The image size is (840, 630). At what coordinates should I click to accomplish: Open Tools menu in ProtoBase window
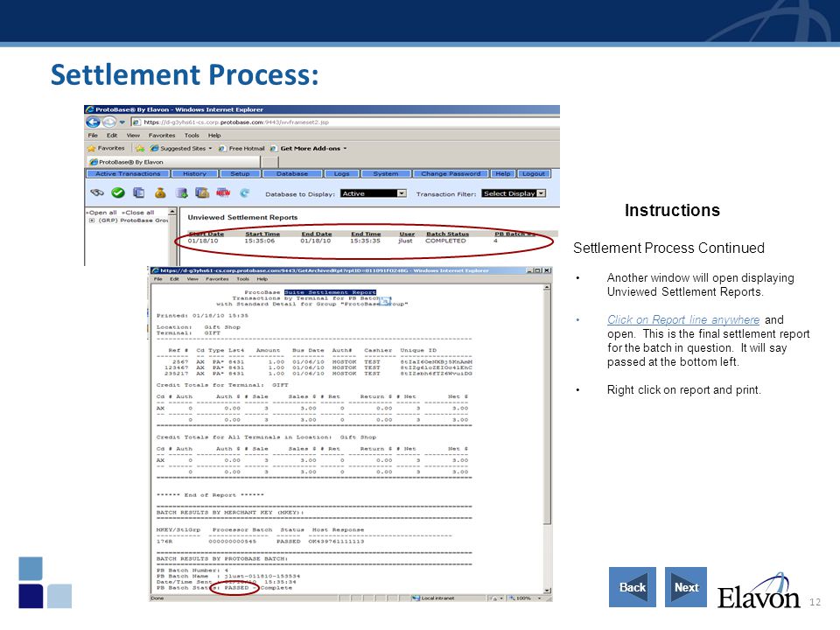(x=192, y=136)
